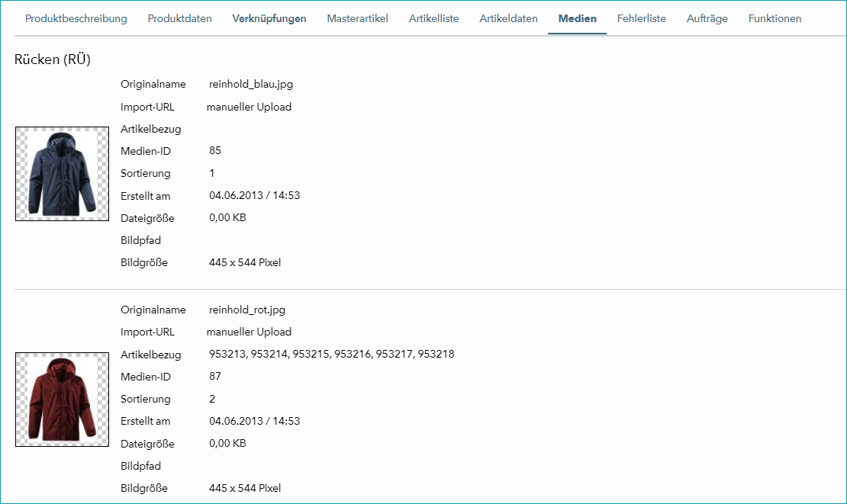Click creation date of reinhold_blau.jpg
Image resolution: width=847 pixels, height=504 pixels.
[254, 195]
